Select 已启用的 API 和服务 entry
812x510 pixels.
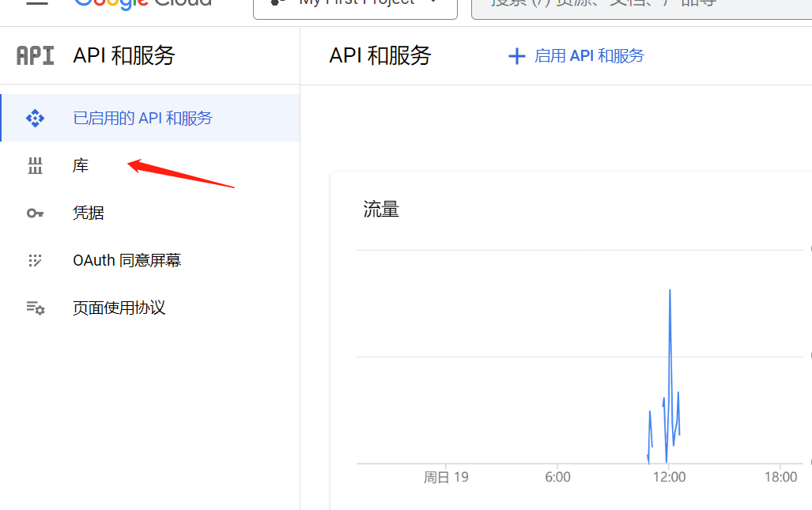[x=142, y=117]
